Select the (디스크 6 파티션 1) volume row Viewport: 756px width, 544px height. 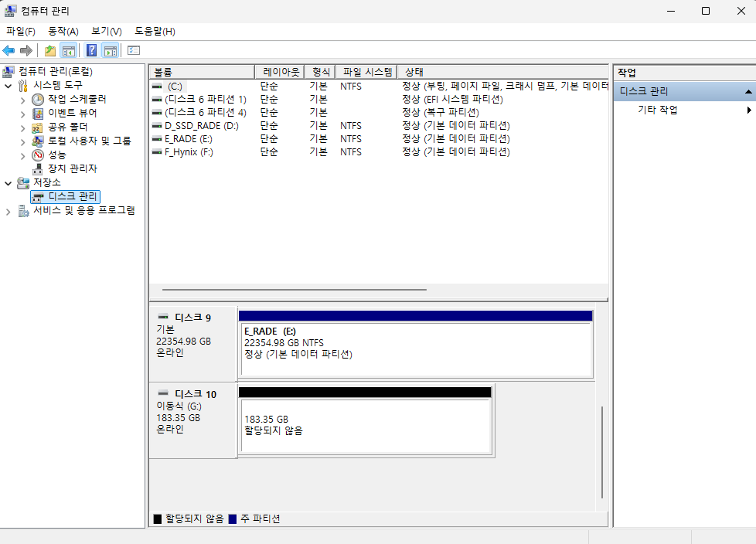pyautogui.click(x=379, y=99)
